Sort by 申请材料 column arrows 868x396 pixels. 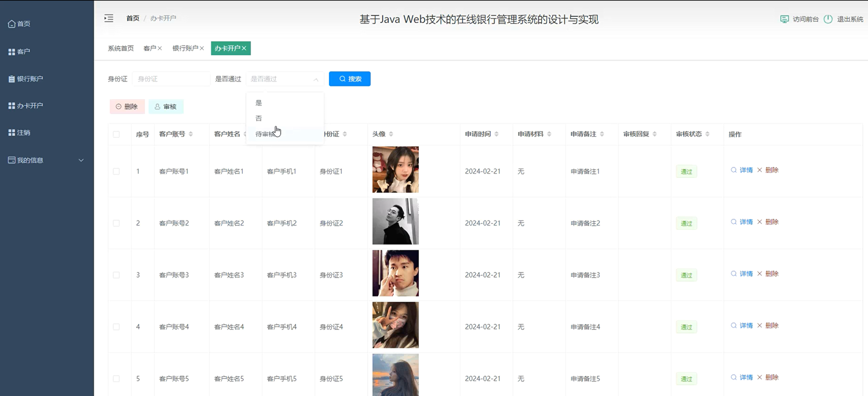point(549,134)
